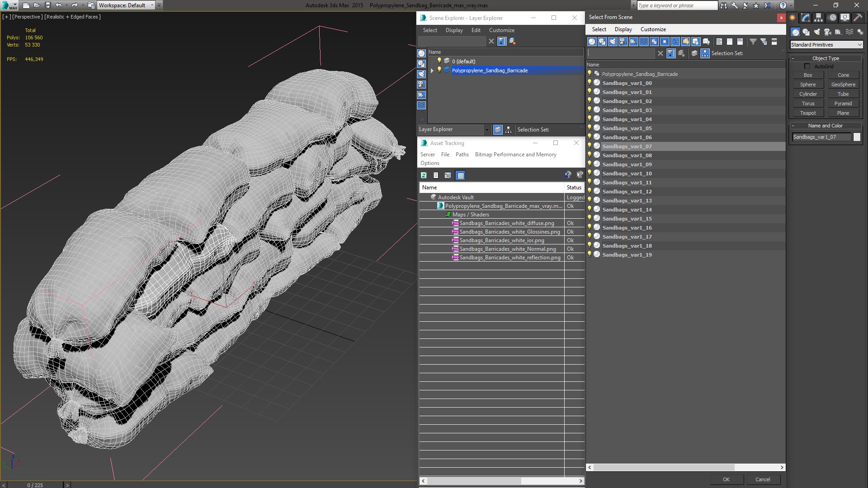868x488 pixels.
Task: Click Refresh icon in Asset Tracking toolbar
Action: point(424,175)
